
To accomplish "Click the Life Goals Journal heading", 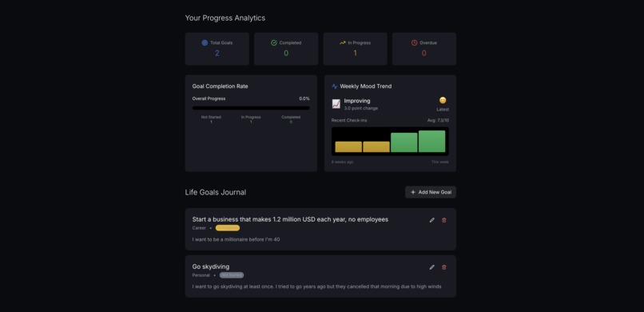I will click(x=216, y=192).
